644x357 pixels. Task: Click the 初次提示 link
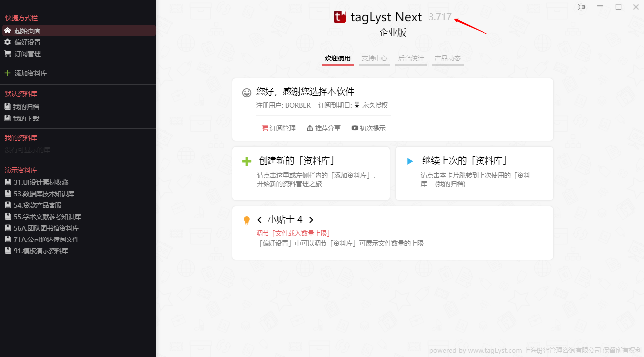tap(373, 128)
